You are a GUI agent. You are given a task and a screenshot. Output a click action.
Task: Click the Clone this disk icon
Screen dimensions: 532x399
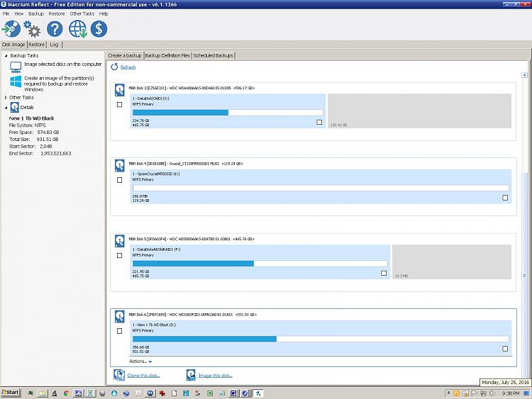[119, 375]
